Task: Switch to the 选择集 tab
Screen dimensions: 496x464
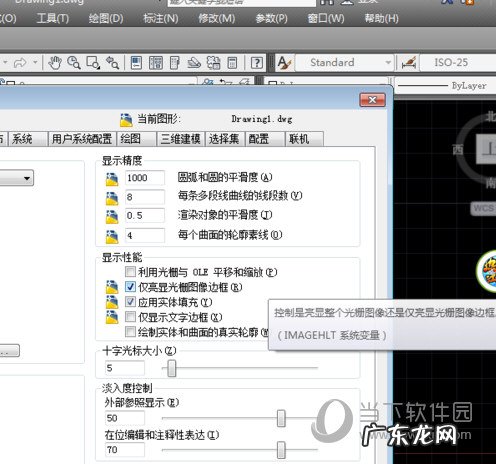Action: coord(225,139)
